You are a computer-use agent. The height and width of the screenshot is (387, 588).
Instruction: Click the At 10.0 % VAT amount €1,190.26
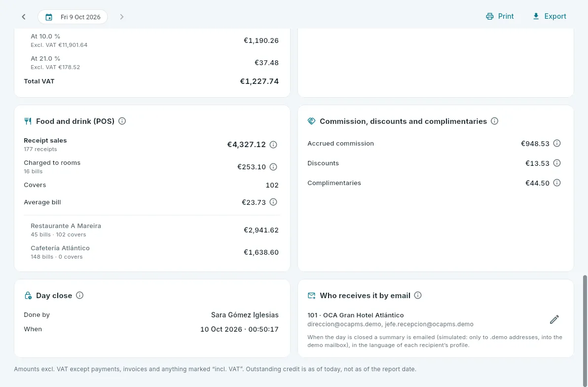pyautogui.click(x=261, y=40)
